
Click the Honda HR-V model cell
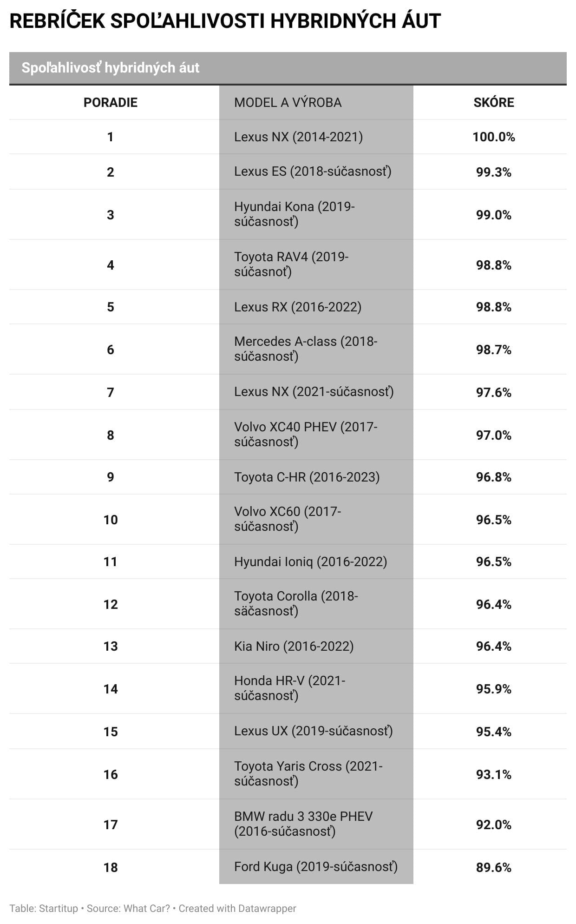(x=289, y=688)
